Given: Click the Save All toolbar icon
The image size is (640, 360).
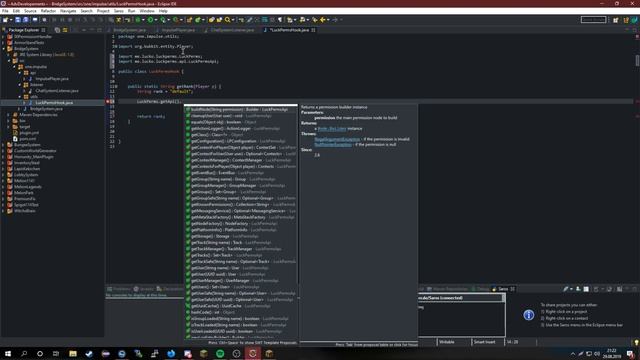Looking at the screenshot, I should pos(26,20).
